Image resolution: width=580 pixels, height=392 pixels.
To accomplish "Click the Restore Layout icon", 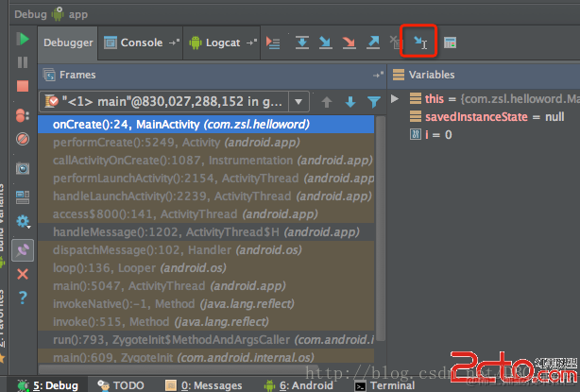I will 23,197.
